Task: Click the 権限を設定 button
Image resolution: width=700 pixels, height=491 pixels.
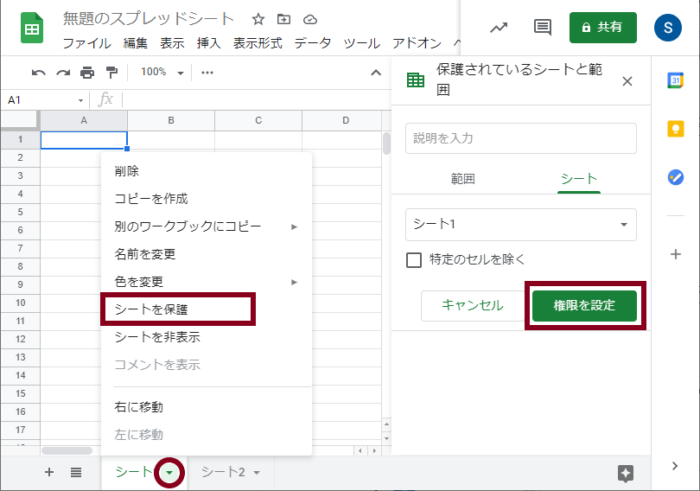Action: pyautogui.click(x=584, y=305)
